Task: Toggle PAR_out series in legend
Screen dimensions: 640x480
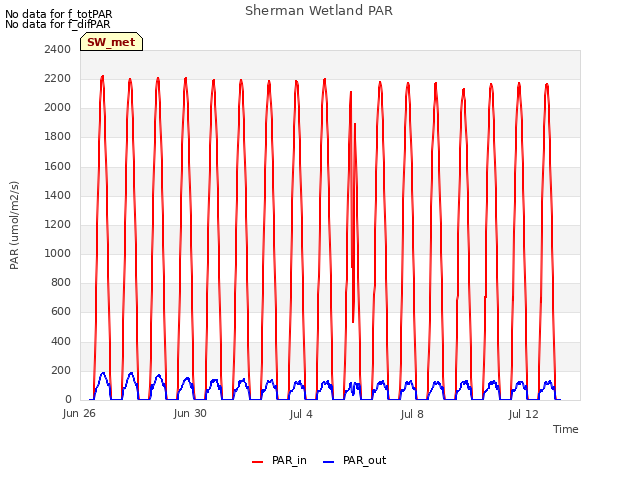Action: [x=354, y=461]
